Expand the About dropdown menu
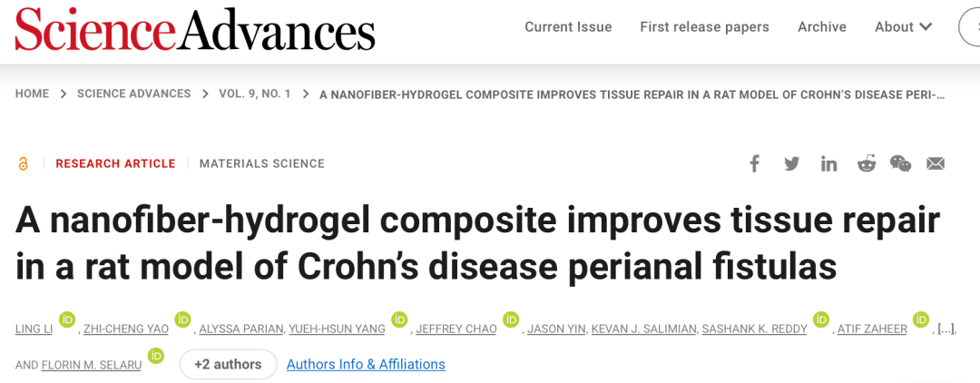The image size is (980, 383). [x=903, y=27]
